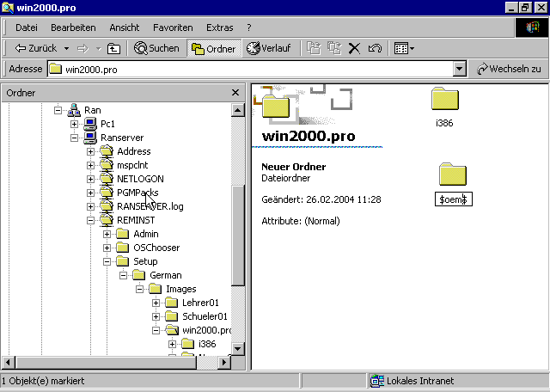
Task: Expand the Address share
Action: (x=90, y=151)
